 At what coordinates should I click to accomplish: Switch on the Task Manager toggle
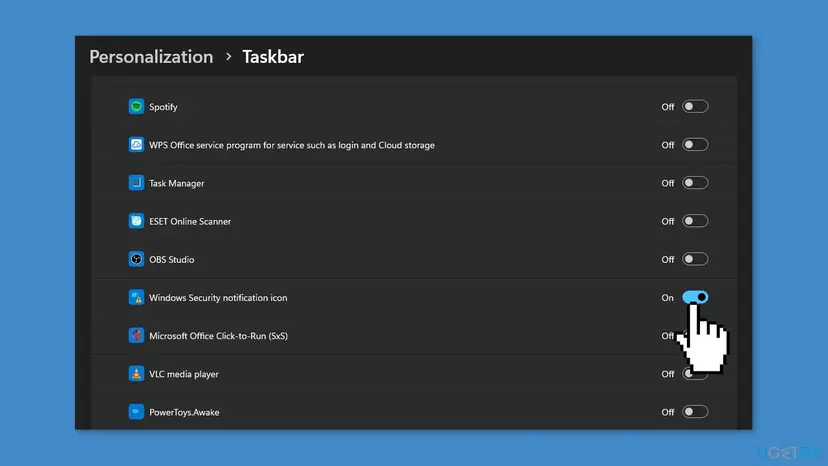pos(695,183)
